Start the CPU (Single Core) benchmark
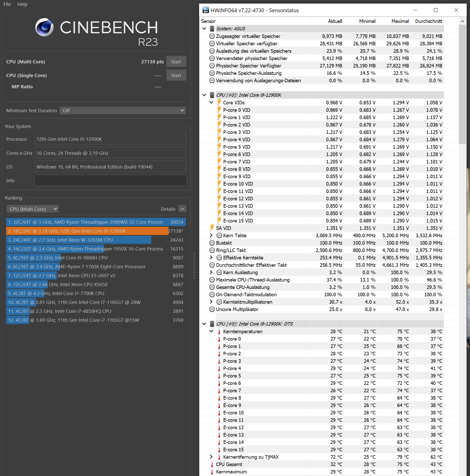The width and height of the screenshot is (470, 476). pos(176,75)
